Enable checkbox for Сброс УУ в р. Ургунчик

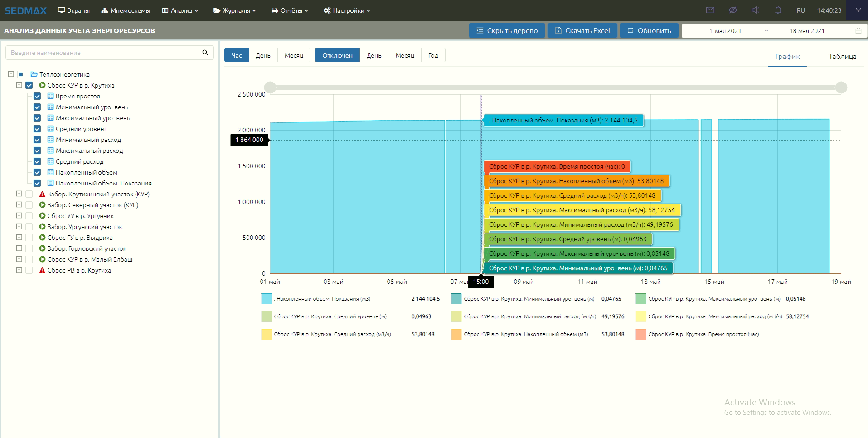[x=29, y=216]
